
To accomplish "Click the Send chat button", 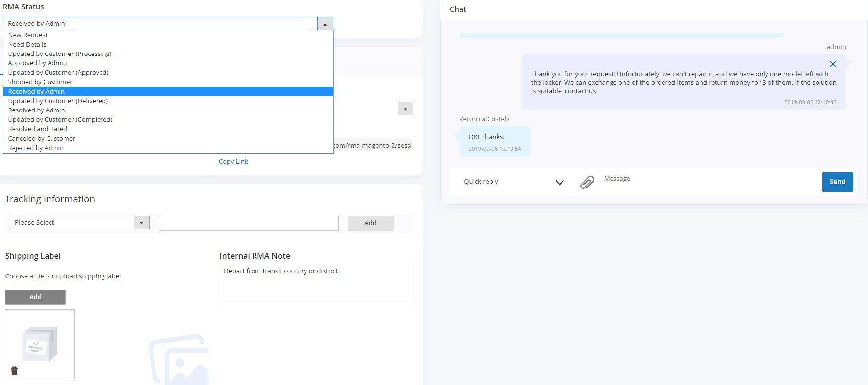I will (837, 182).
